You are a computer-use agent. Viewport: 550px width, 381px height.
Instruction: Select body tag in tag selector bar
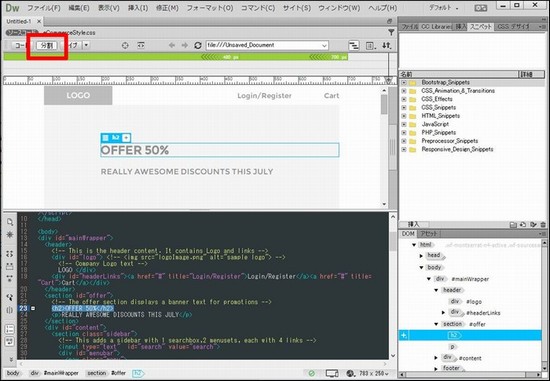tap(13, 373)
